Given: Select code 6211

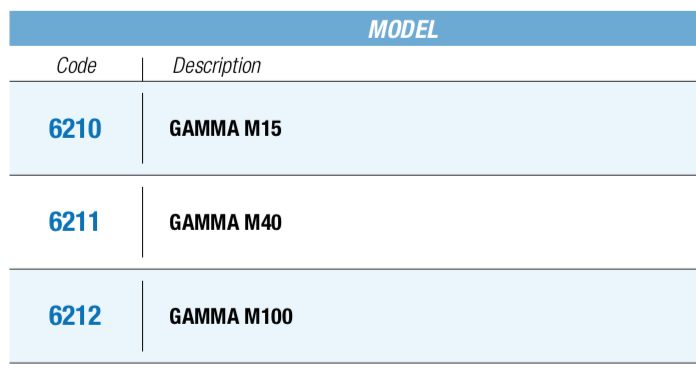Looking at the screenshot, I should pyautogui.click(x=74, y=222).
